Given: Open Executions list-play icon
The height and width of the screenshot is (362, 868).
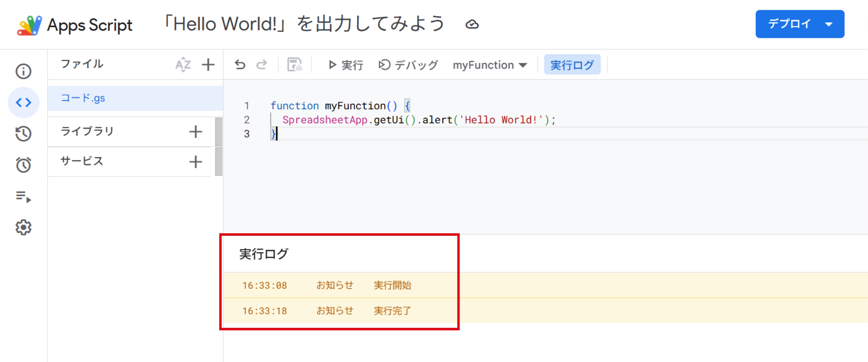Looking at the screenshot, I should tap(23, 196).
